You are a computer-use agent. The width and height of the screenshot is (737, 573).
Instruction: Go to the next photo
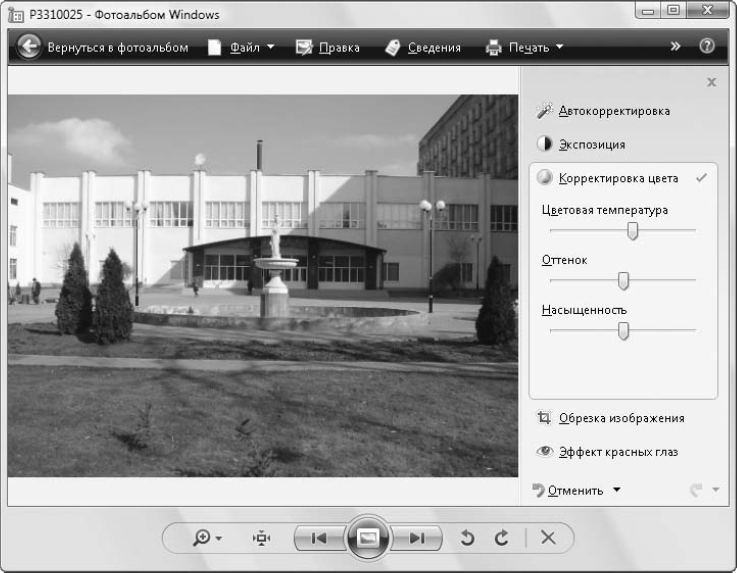click(x=416, y=538)
